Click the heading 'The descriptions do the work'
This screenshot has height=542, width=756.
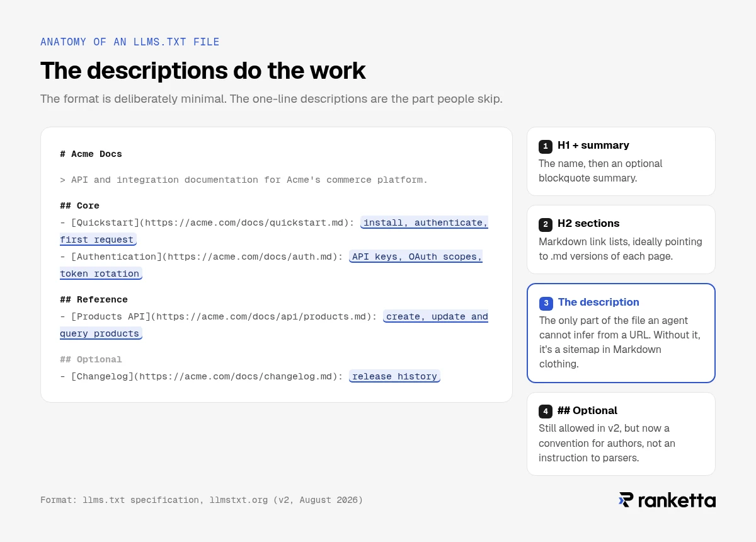coord(203,71)
